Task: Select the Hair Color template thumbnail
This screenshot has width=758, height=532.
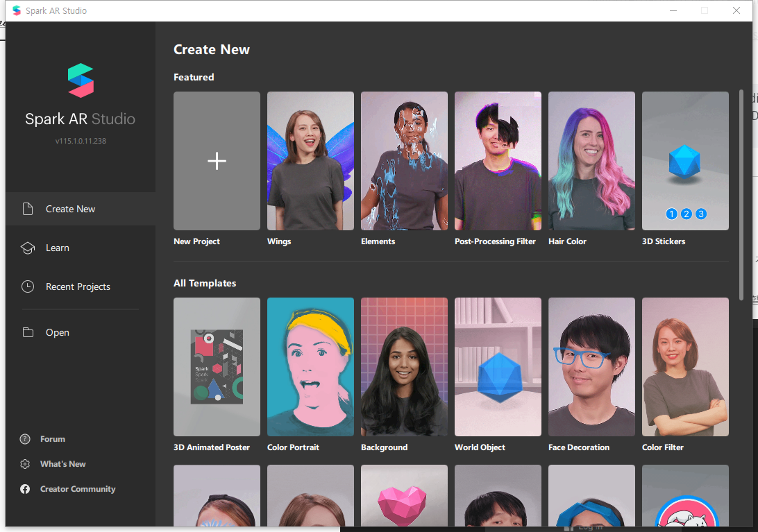Action: (x=591, y=161)
